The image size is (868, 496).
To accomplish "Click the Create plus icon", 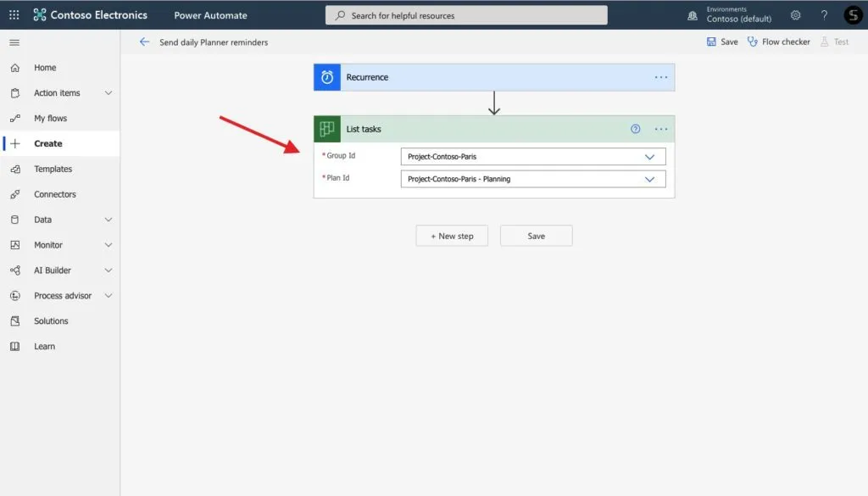I will [x=15, y=143].
